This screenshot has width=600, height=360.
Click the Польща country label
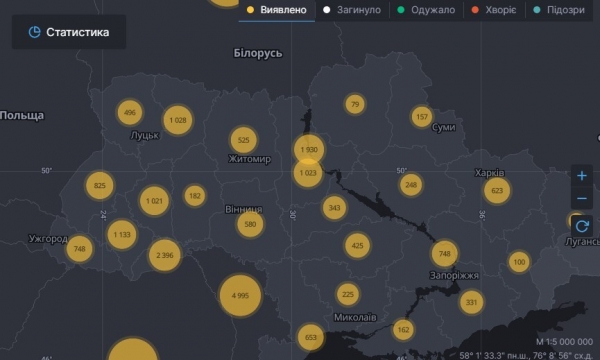click(22, 116)
